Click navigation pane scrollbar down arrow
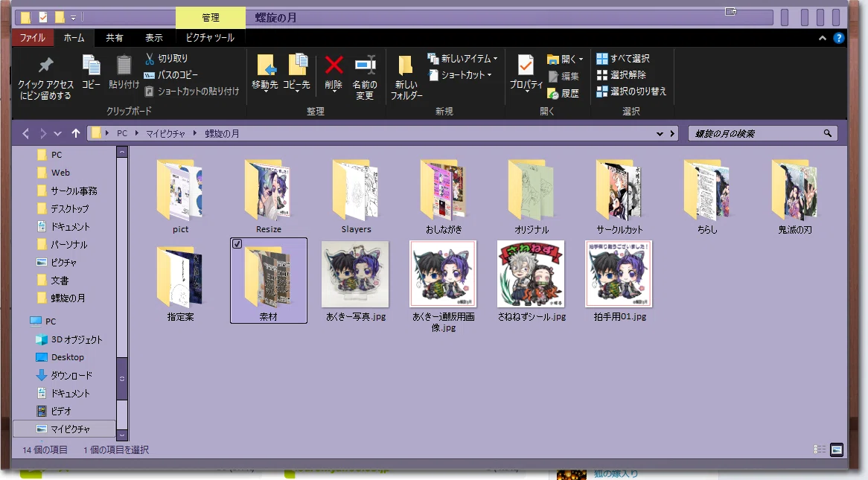 coord(122,435)
